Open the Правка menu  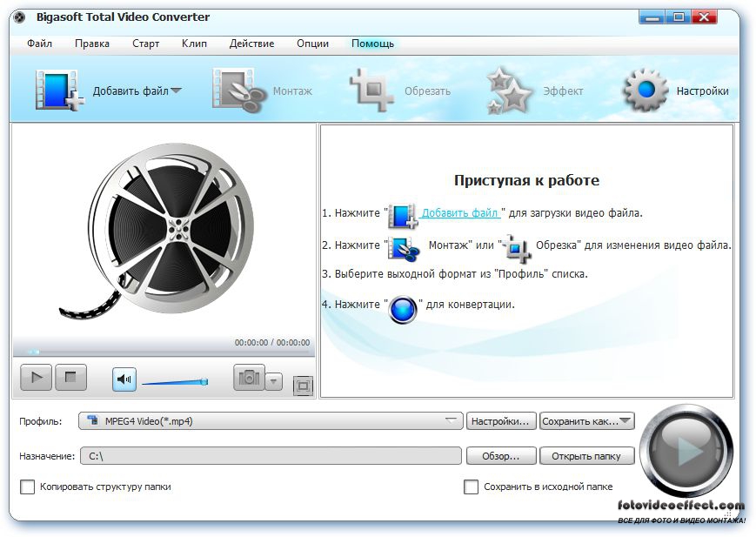coord(92,44)
